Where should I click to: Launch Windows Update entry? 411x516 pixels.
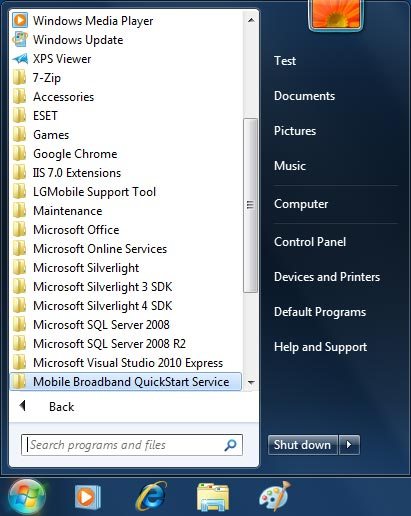point(126,40)
